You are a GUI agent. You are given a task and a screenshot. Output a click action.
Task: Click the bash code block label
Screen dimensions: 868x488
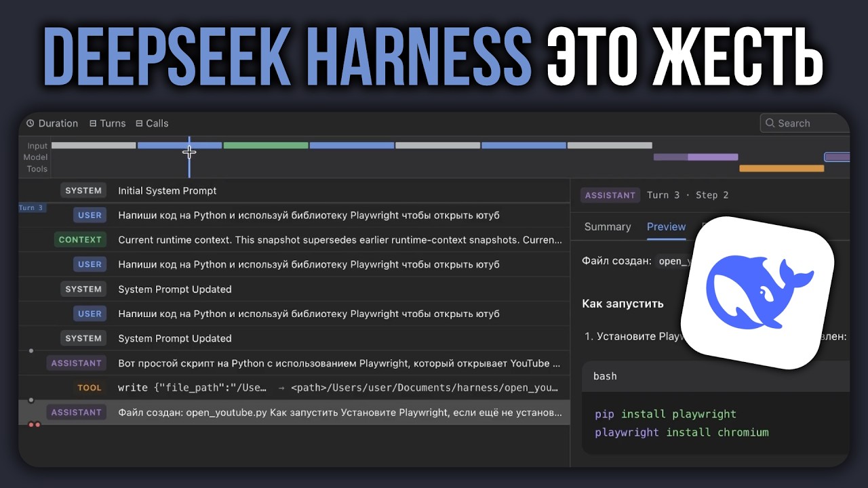[x=605, y=376]
